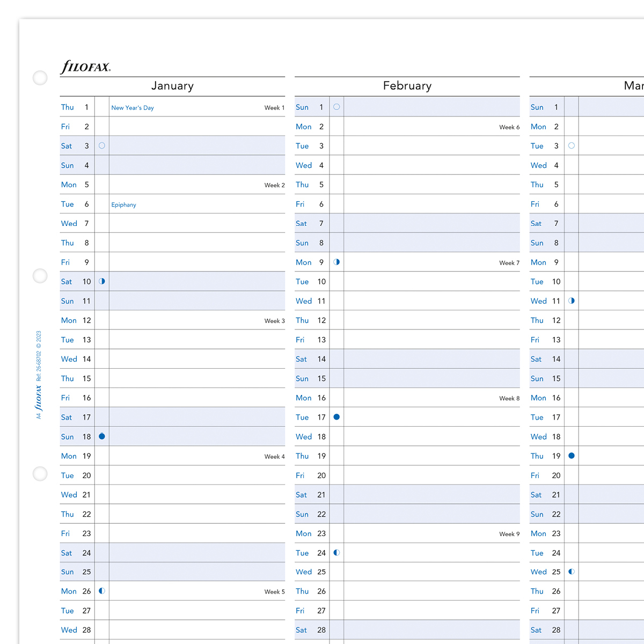
Task: Click the Filofax logo at top left
Action: (85, 67)
